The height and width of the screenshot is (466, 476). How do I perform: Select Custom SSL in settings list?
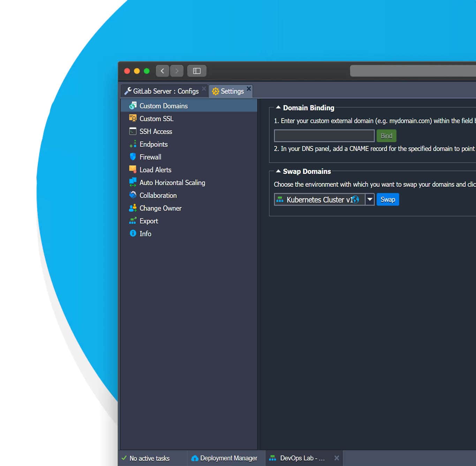pyautogui.click(x=189, y=119)
